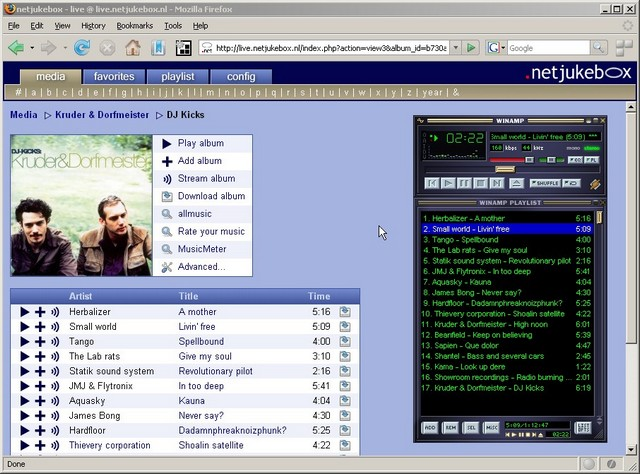640x474 pixels.
Task: Click Play album
Action: click(202, 143)
